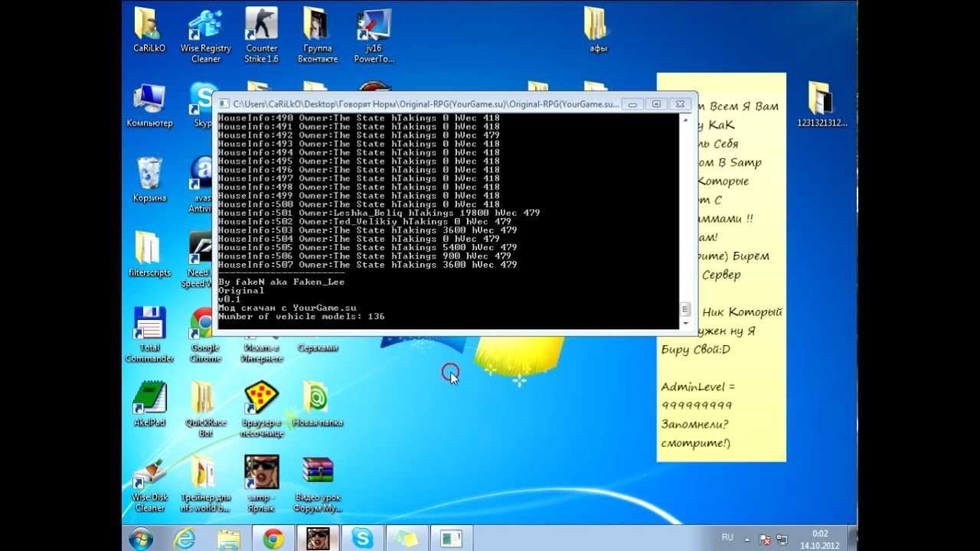Click 'v0.1' line in console output
Image resolution: width=980 pixels, height=551 pixels.
[230, 299]
